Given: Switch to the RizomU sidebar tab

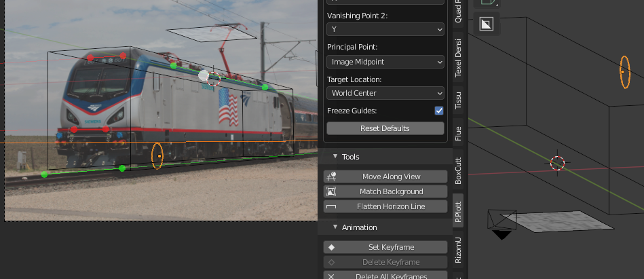Looking at the screenshot, I should [458, 250].
